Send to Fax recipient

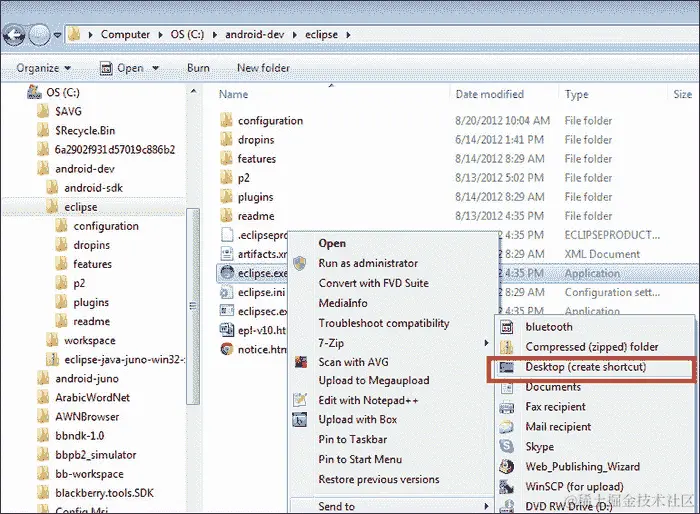(555, 407)
